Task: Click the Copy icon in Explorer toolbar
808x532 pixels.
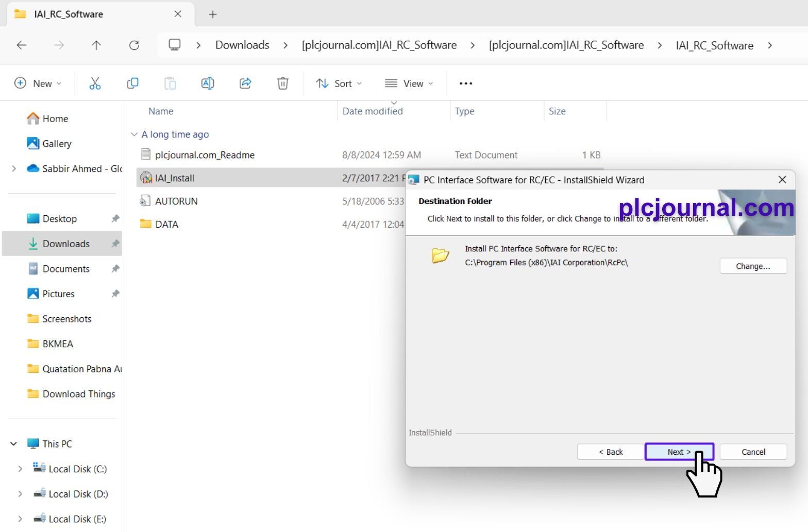Action: click(x=132, y=83)
